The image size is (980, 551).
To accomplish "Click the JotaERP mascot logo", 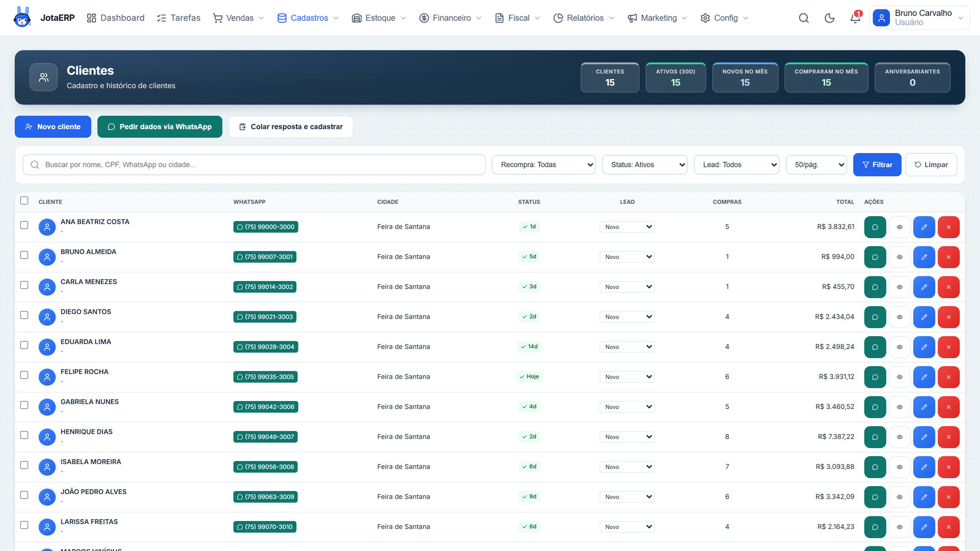I will click(22, 17).
